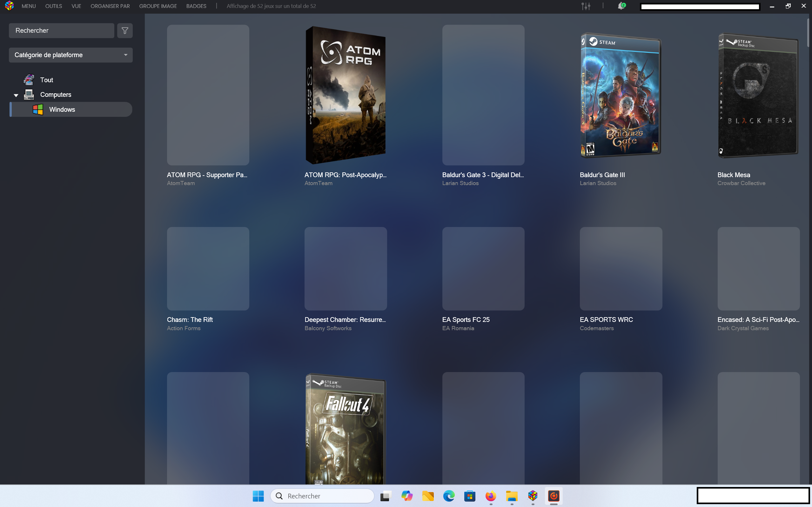The image size is (812, 507).
Task: Select the Windows platform item
Action: 71,109
